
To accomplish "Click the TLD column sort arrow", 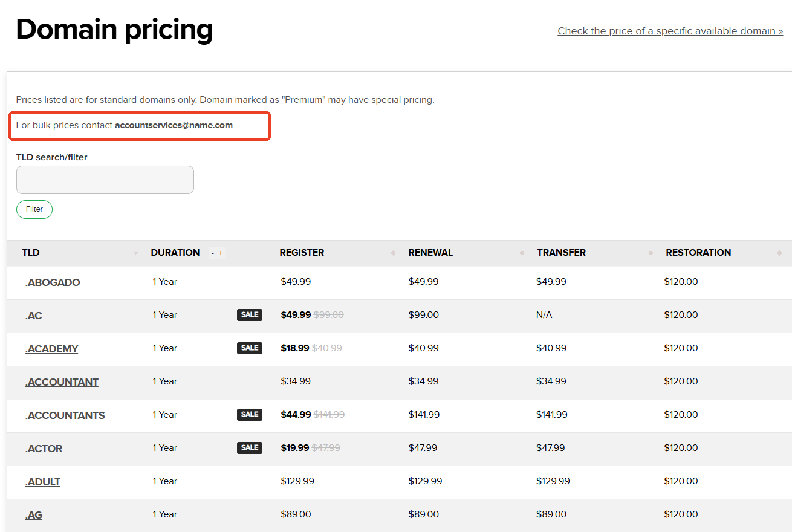I will [135, 253].
